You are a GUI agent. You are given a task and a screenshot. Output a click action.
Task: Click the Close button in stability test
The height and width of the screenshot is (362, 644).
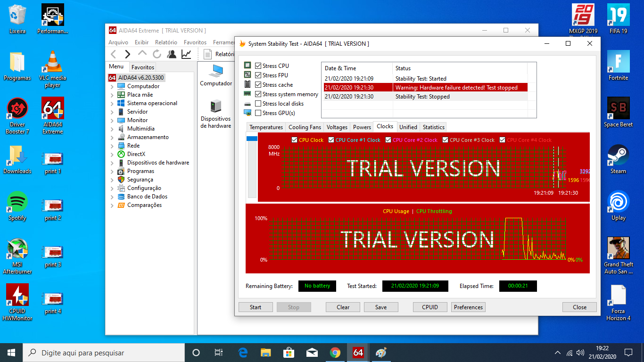click(579, 307)
